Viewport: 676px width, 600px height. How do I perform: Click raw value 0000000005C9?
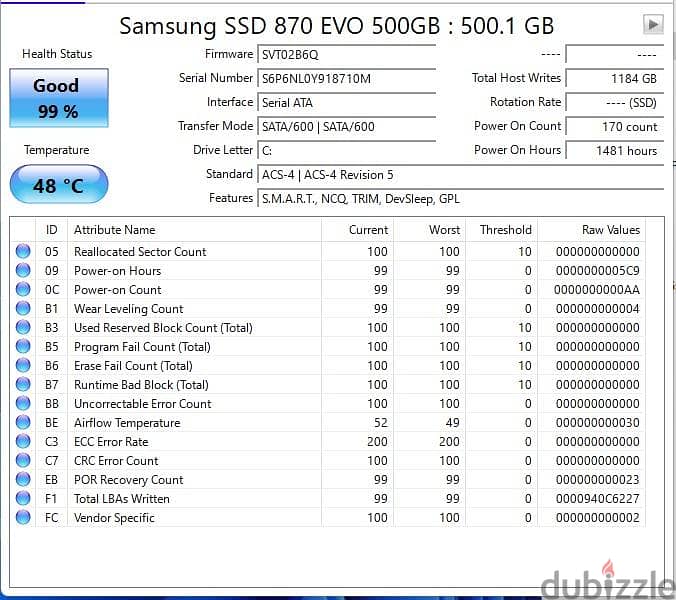pyautogui.click(x=598, y=271)
